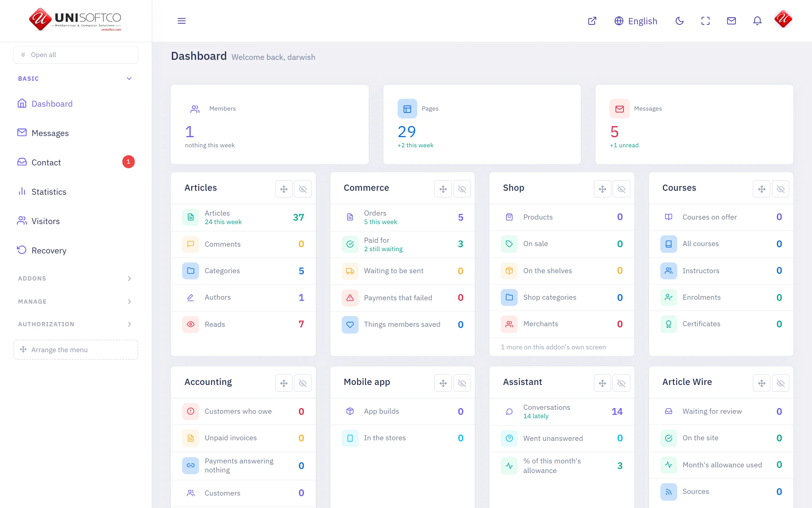Viewport: 812px width, 508px height.
Task: Click the Payments that failed warning icon
Action: [350, 298]
